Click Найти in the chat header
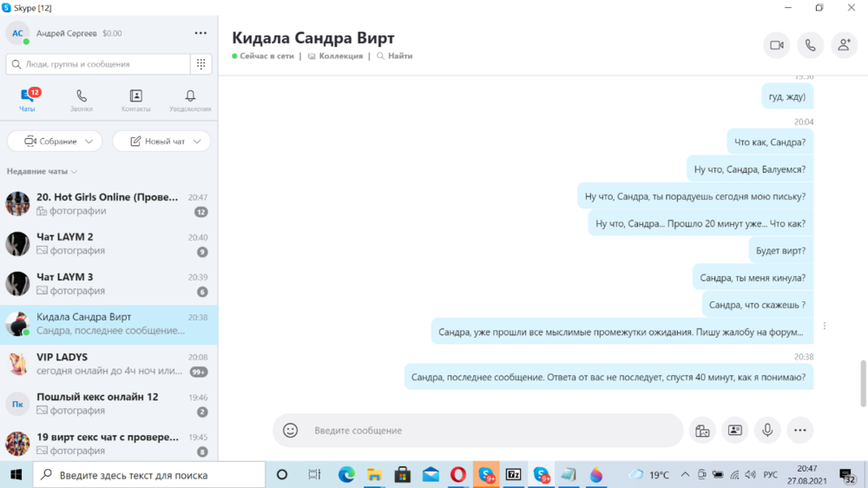 click(395, 56)
